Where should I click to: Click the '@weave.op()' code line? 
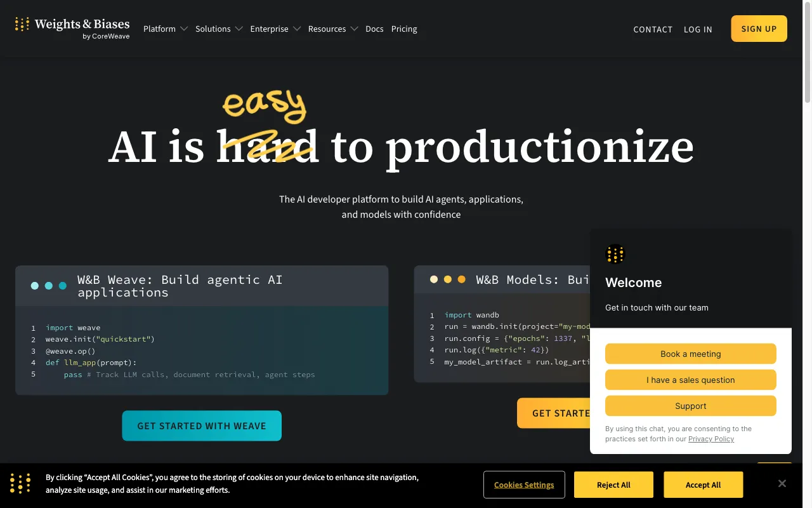(70, 351)
